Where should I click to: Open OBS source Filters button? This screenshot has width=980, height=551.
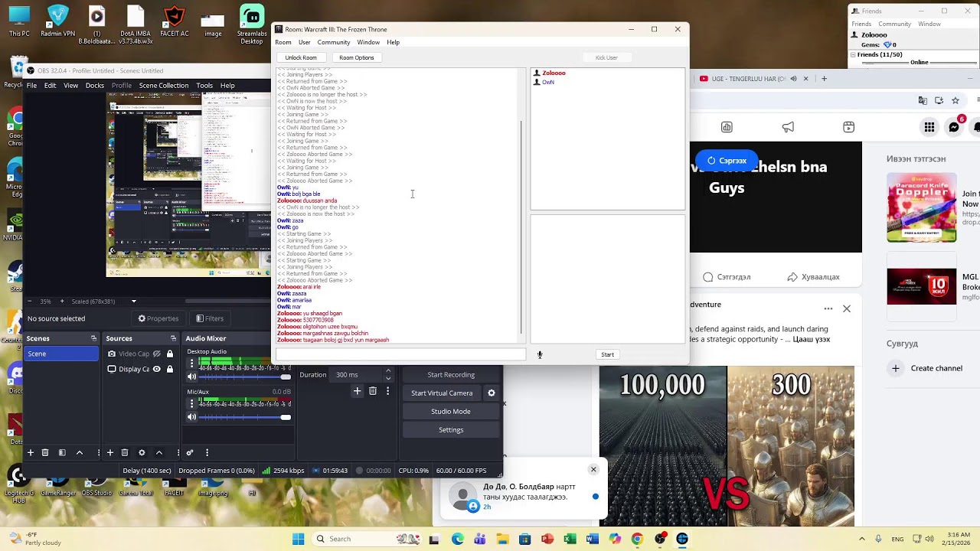[209, 318]
